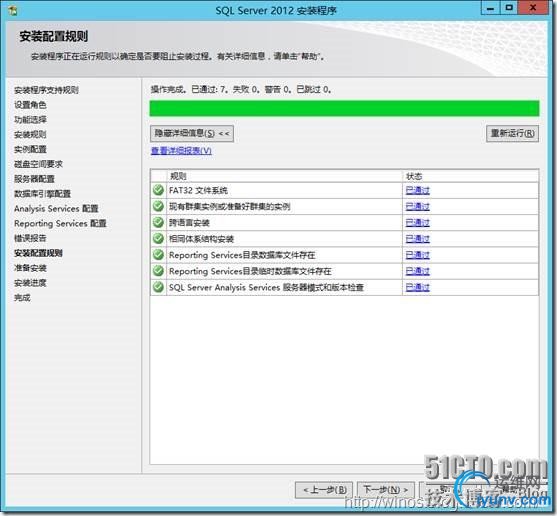Click check icon beside 跨语言安装 rule
The image size is (557, 516).
pos(158,222)
